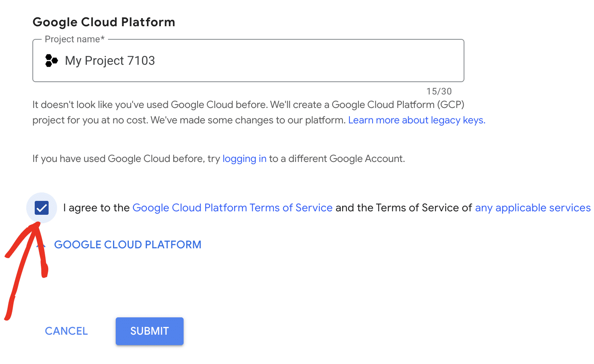The width and height of the screenshot is (594, 364).
Task: Click the project hexagon icon in name field
Action: pos(51,61)
